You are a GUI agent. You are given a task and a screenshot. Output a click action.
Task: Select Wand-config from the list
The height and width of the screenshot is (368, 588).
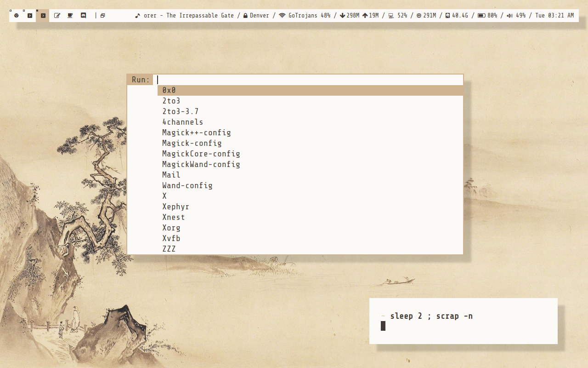[310, 185]
